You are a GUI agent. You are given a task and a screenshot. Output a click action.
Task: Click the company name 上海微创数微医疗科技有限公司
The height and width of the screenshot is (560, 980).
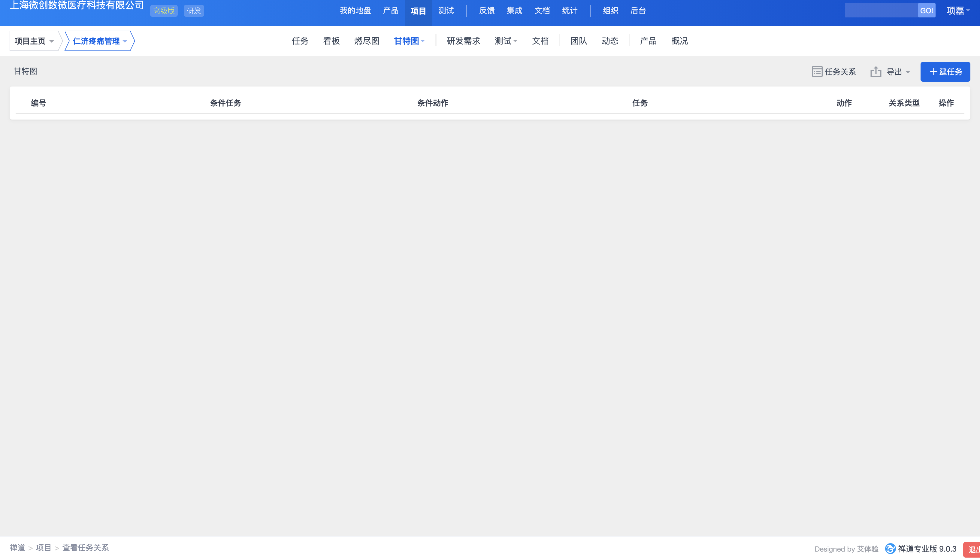[77, 5]
